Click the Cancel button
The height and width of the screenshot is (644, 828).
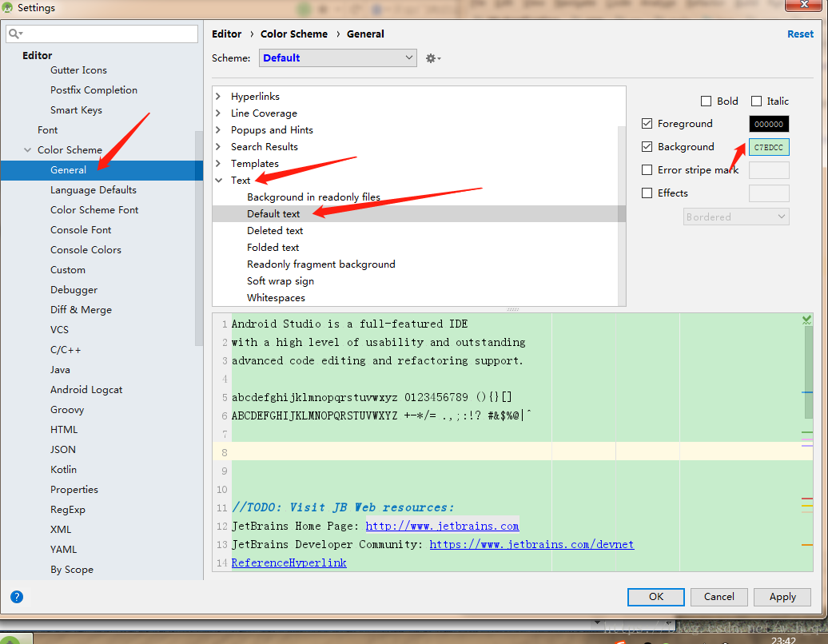[719, 597]
